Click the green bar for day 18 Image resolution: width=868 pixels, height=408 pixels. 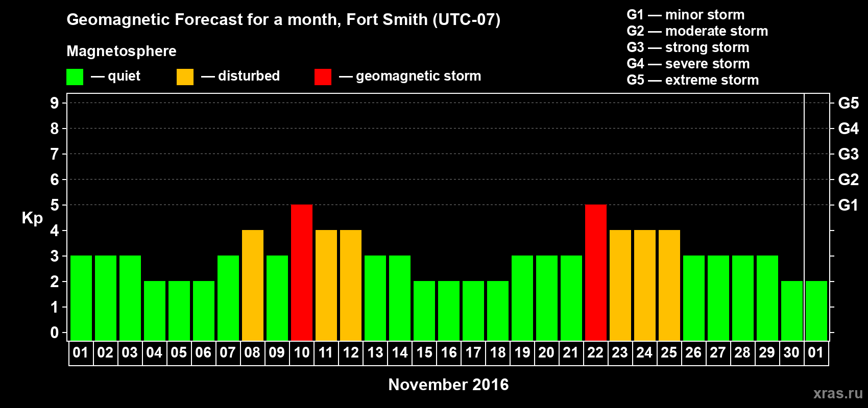[498, 311]
